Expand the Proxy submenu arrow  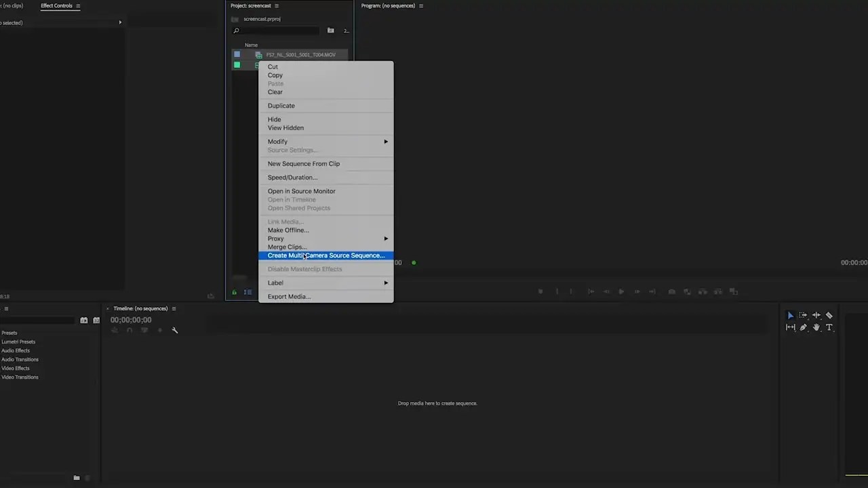click(x=386, y=239)
